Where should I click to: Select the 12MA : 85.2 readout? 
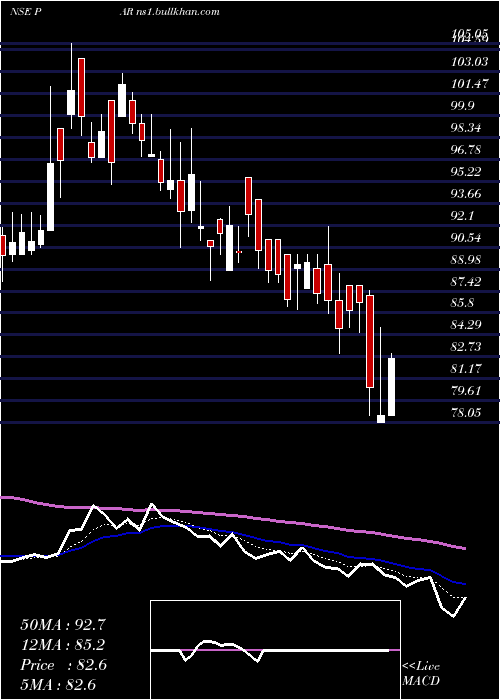[65, 645]
